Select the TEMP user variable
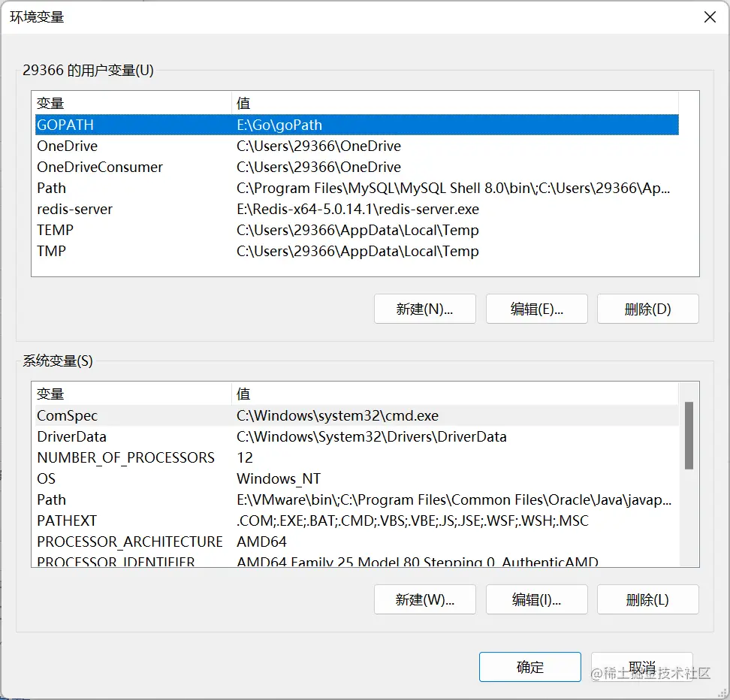This screenshot has width=730, height=700. pos(357,230)
